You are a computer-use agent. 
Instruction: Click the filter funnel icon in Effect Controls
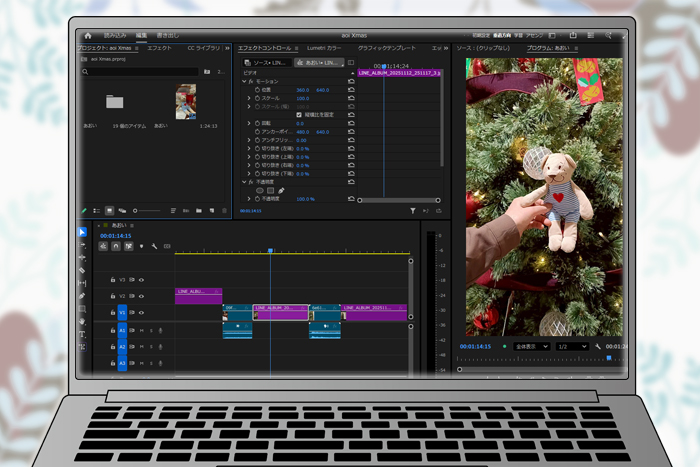point(412,211)
